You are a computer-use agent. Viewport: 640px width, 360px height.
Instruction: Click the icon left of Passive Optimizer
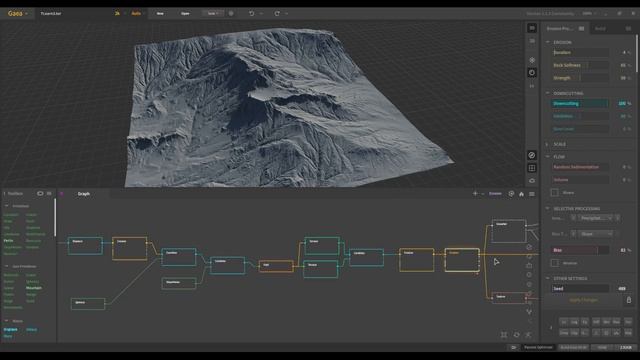(x=513, y=347)
